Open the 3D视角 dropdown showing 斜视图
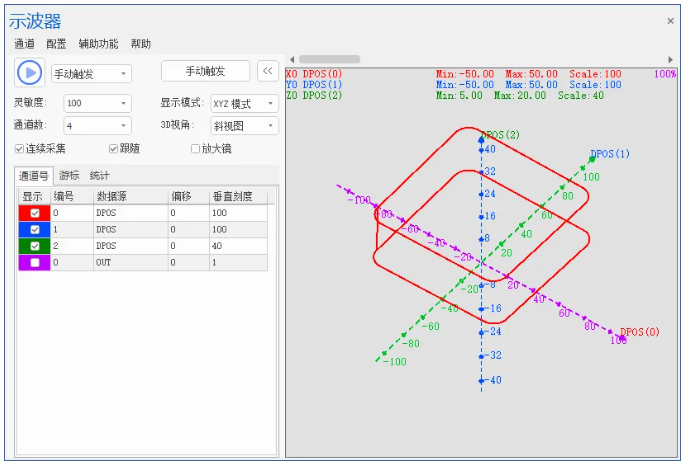 point(245,126)
